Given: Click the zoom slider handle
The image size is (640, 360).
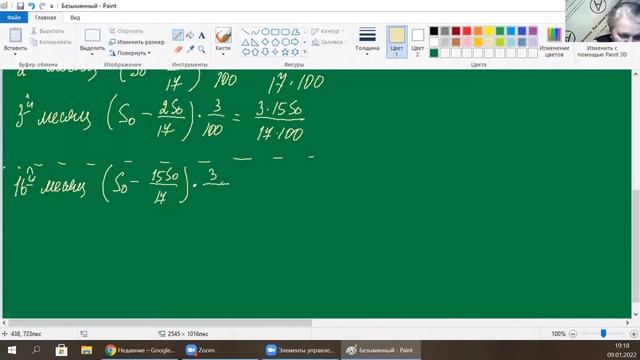Looking at the screenshot, I should click(603, 333).
